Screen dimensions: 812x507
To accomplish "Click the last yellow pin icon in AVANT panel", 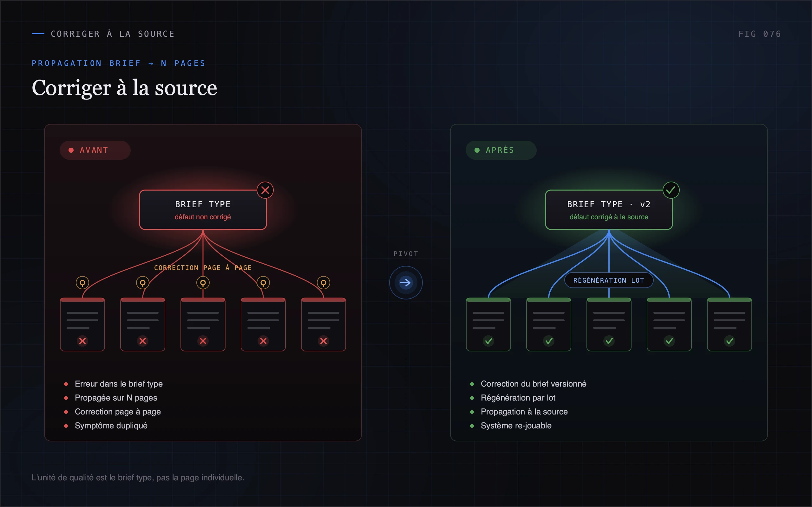I will [x=324, y=283].
